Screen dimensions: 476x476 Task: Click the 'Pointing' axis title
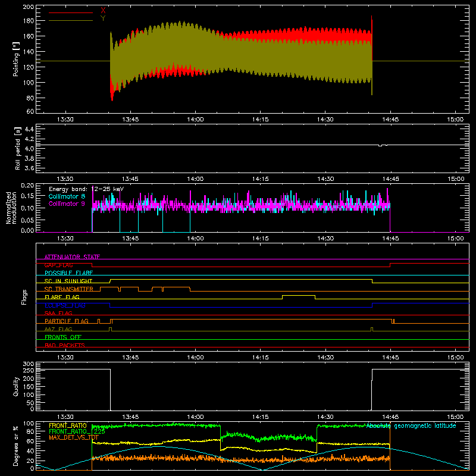tap(16, 59)
